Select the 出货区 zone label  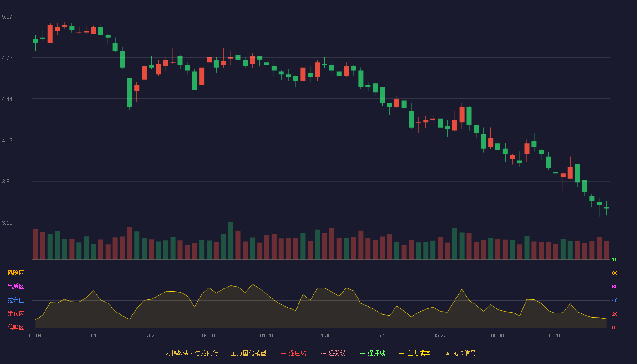pos(15,287)
